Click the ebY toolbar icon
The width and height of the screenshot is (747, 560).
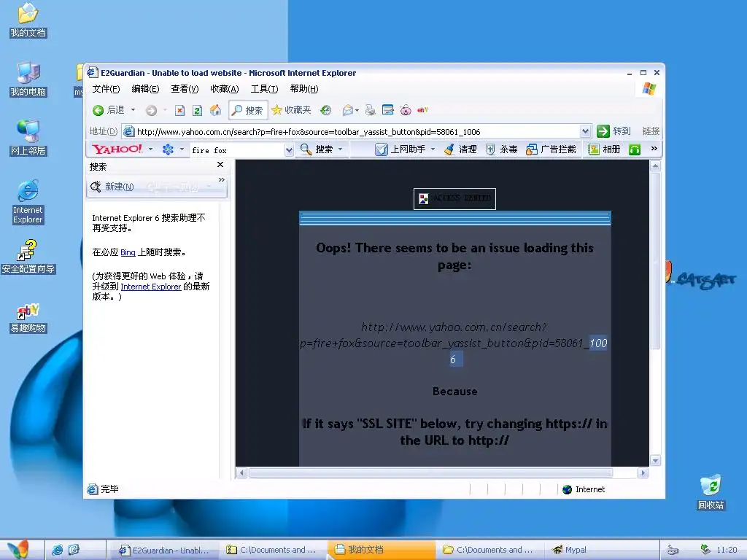click(422, 110)
